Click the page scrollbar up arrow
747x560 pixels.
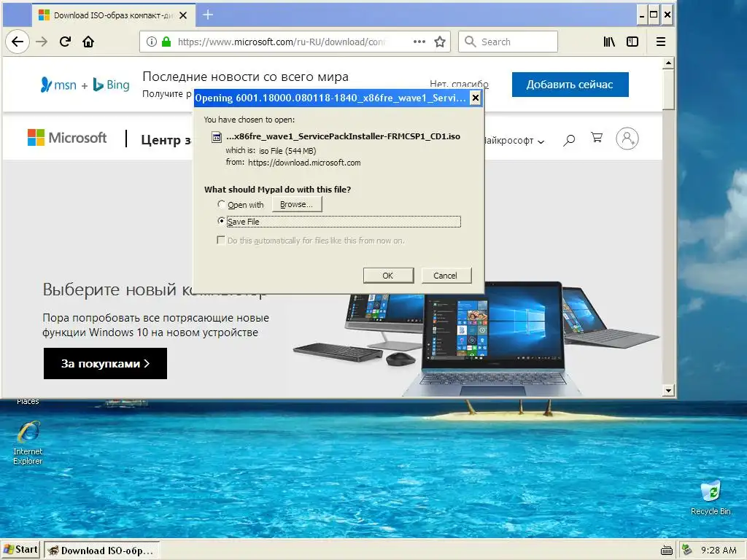[x=668, y=63]
